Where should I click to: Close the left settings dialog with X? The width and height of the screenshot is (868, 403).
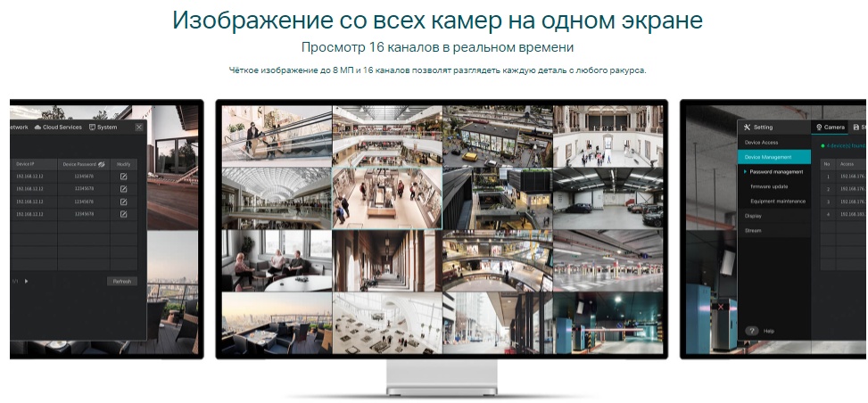[138, 127]
